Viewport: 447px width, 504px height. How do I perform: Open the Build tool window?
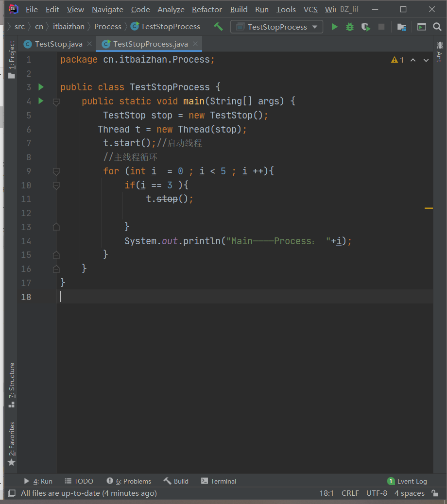point(176,481)
